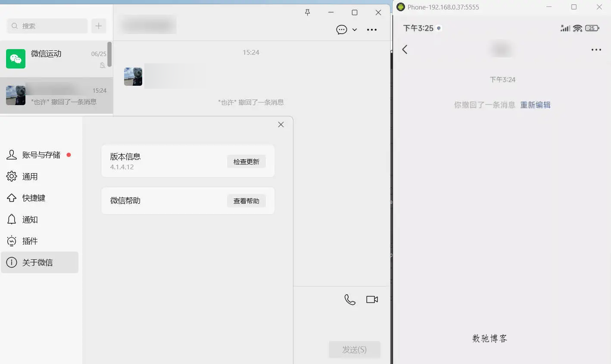Viewport: 611px width, 364px height.
Task: Open 通用 settings
Action: click(x=40, y=177)
